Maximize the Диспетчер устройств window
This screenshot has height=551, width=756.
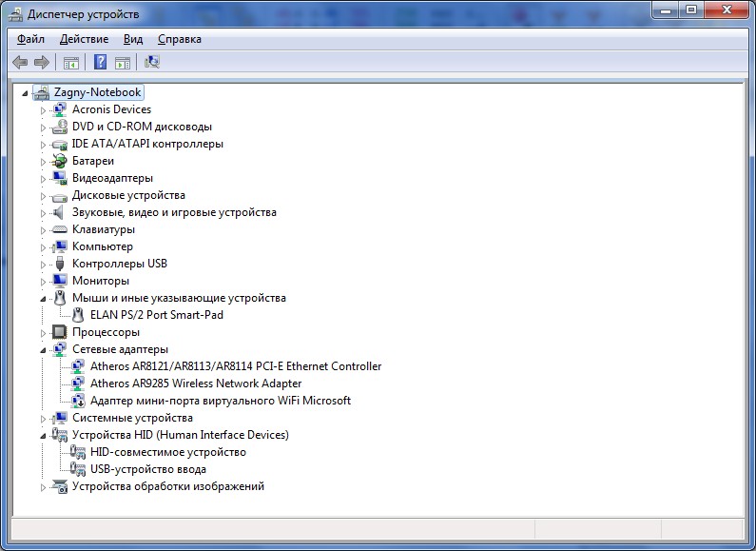point(691,10)
